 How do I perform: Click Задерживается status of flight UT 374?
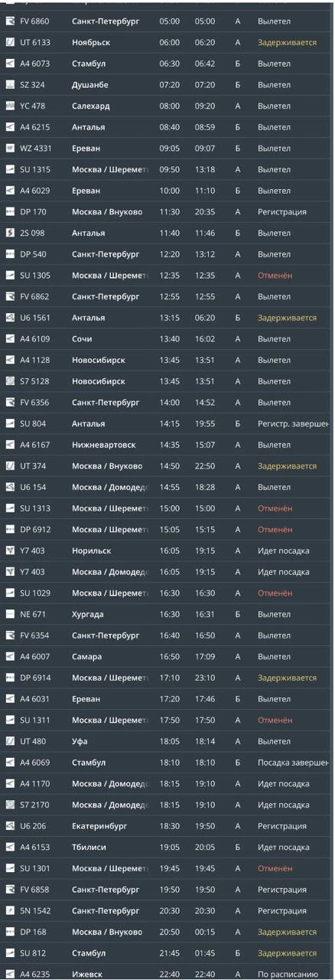[x=287, y=466]
